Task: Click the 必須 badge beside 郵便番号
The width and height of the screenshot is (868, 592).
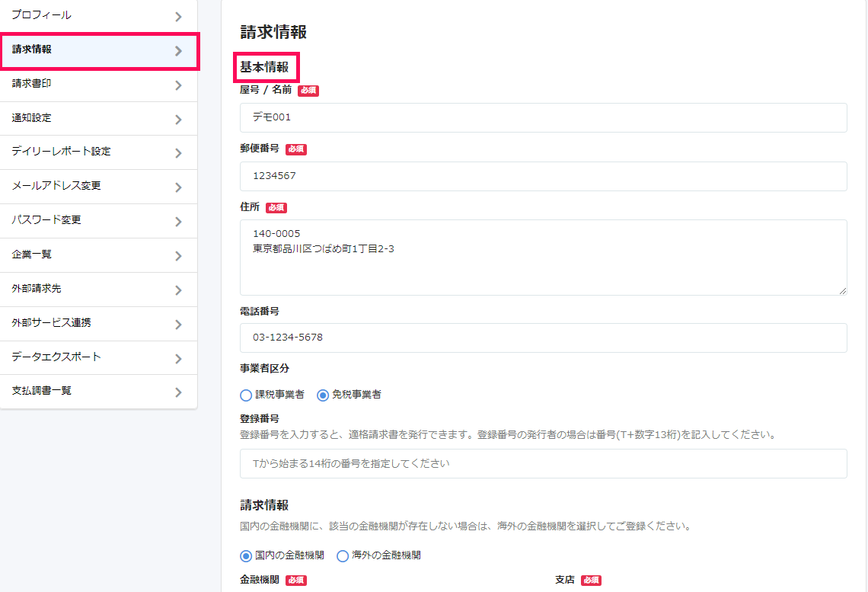Action: (x=295, y=149)
